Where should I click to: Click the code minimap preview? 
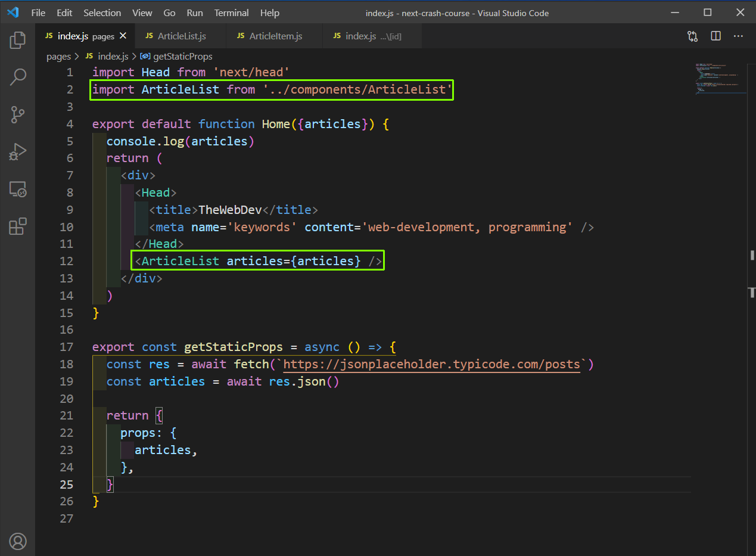(720, 78)
